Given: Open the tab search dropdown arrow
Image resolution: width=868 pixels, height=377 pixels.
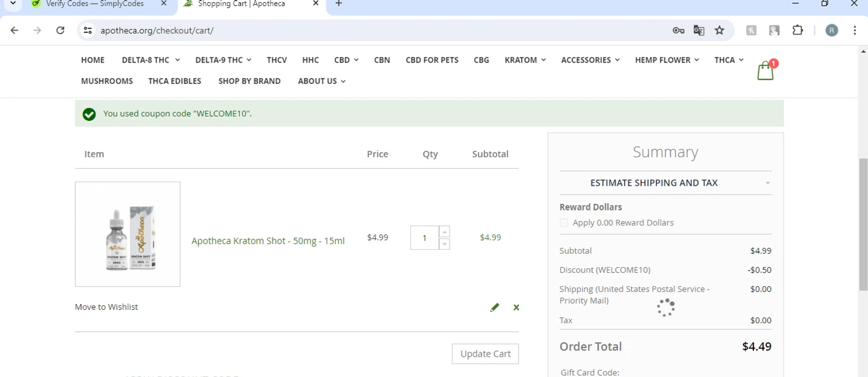Looking at the screenshot, I should click(x=13, y=3).
